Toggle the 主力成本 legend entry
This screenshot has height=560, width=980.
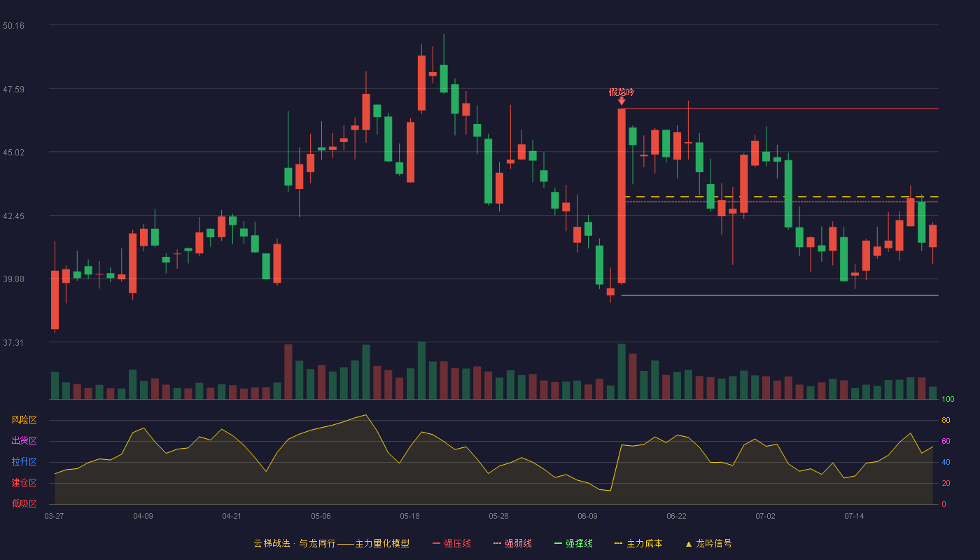click(638, 543)
